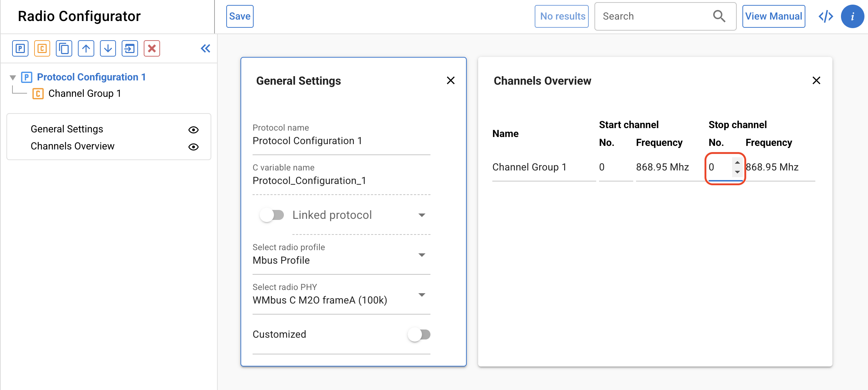
Task: Collapse the Protocol Configuration 1 tree node
Action: [13, 77]
